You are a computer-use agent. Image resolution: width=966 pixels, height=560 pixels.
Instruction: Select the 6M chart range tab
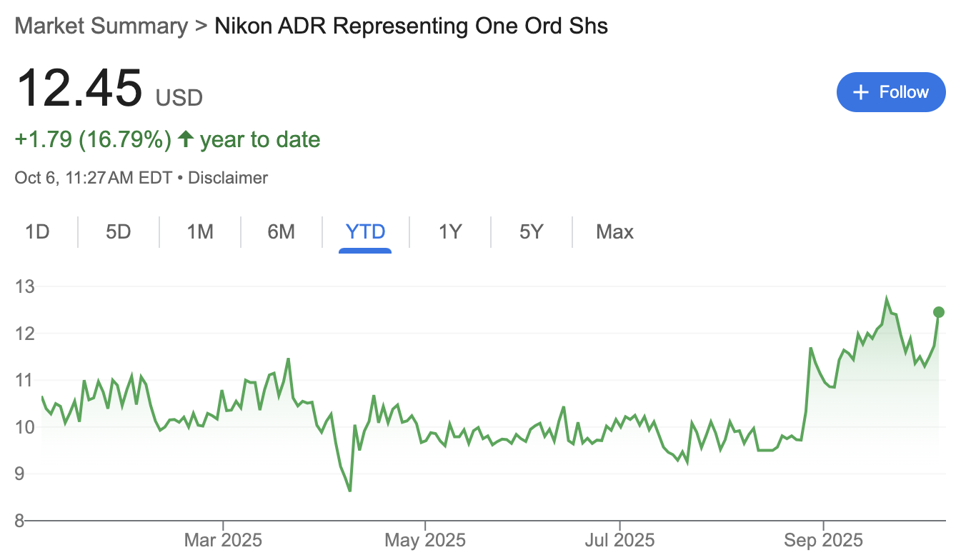(282, 232)
